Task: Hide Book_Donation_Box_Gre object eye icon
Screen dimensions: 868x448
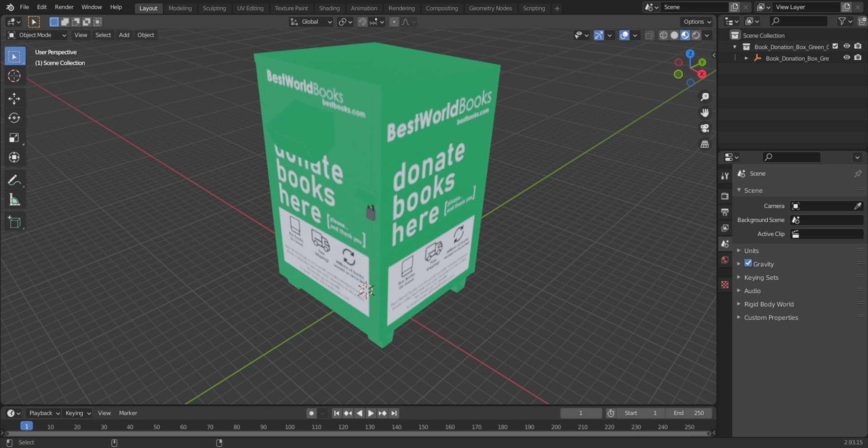Action: coord(846,57)
